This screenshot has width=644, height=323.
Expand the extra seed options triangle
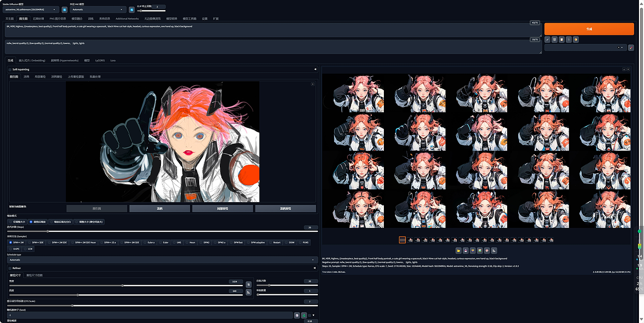[x=314, y=315]
